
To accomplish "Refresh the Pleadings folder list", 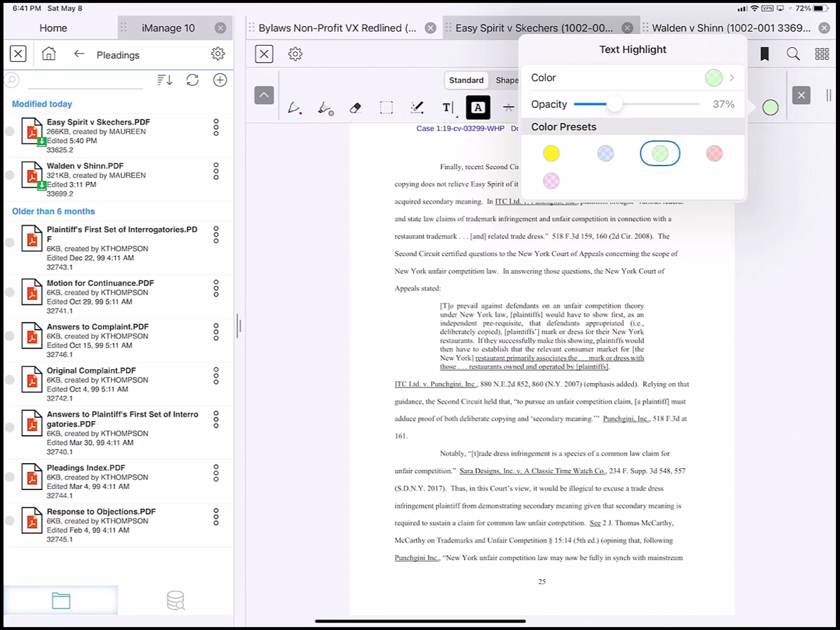I will [x=192, y=80].
